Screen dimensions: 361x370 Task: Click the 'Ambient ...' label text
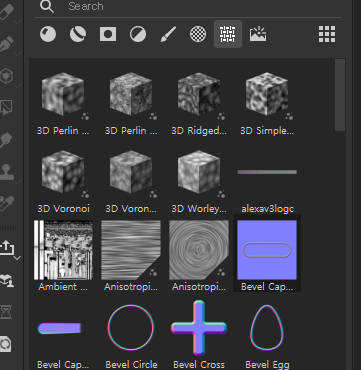point(63,287)
